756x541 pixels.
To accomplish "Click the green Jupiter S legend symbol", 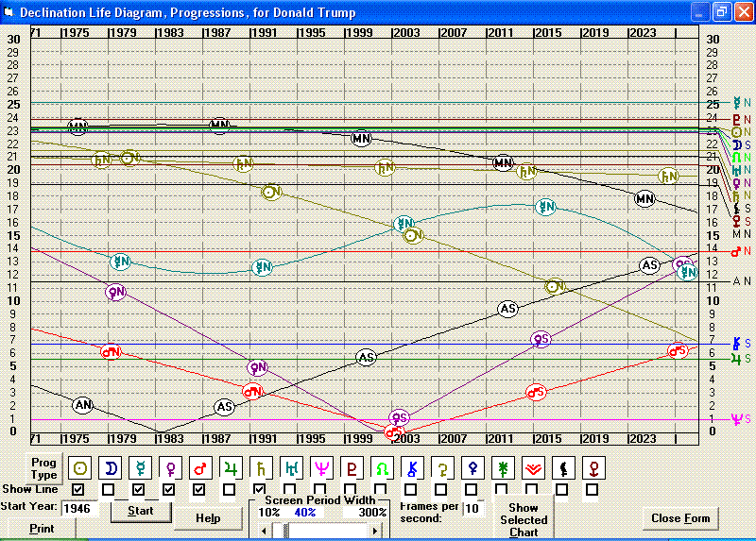I will click(736, 359).
